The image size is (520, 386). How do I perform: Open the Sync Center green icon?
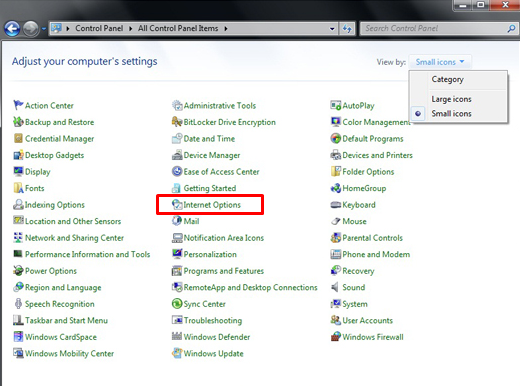(177, 304)
